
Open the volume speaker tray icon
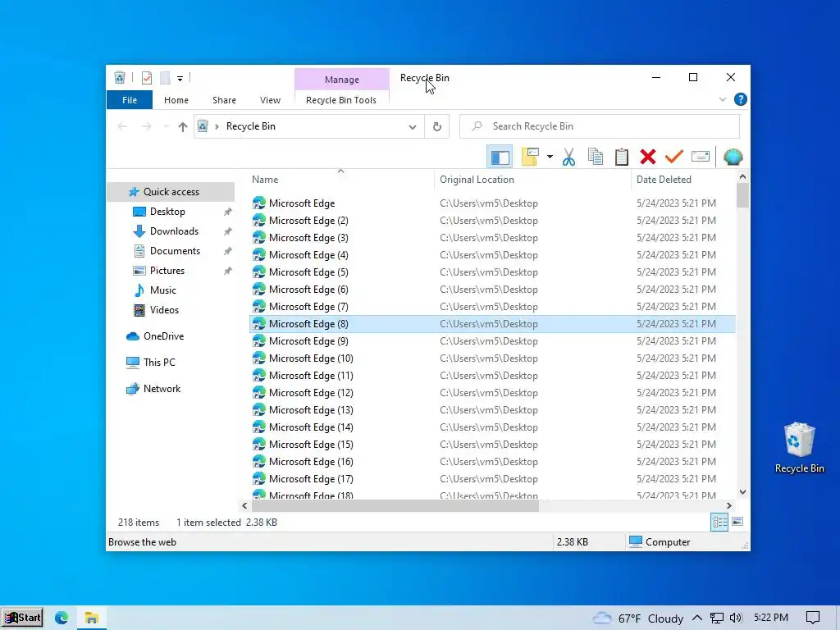[x=736, y=618]
